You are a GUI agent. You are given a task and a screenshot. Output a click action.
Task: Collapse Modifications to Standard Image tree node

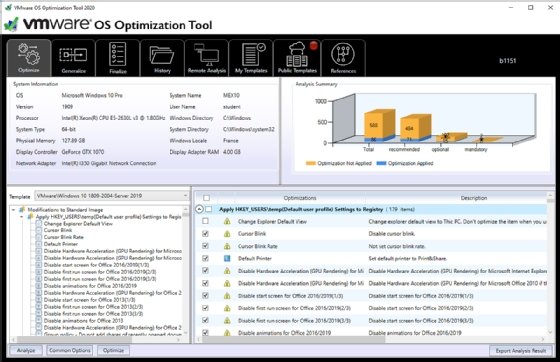coord(13,210)
